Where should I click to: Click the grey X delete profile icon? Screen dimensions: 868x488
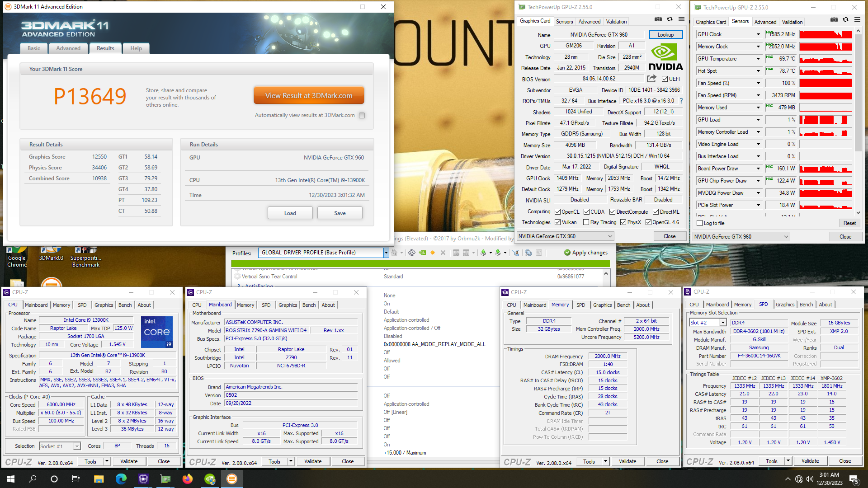[443, 253]
